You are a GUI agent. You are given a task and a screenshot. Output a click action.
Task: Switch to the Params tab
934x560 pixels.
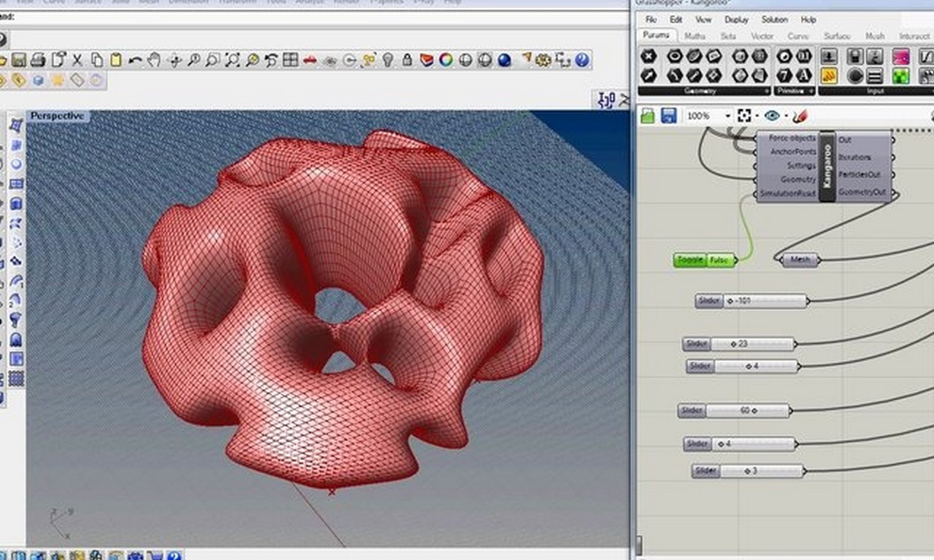click(x=656, y=35)
